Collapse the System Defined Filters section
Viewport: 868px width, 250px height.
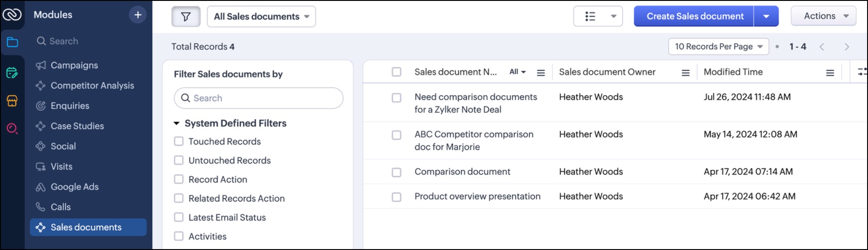pyautogui.click(x=177, y=123)
